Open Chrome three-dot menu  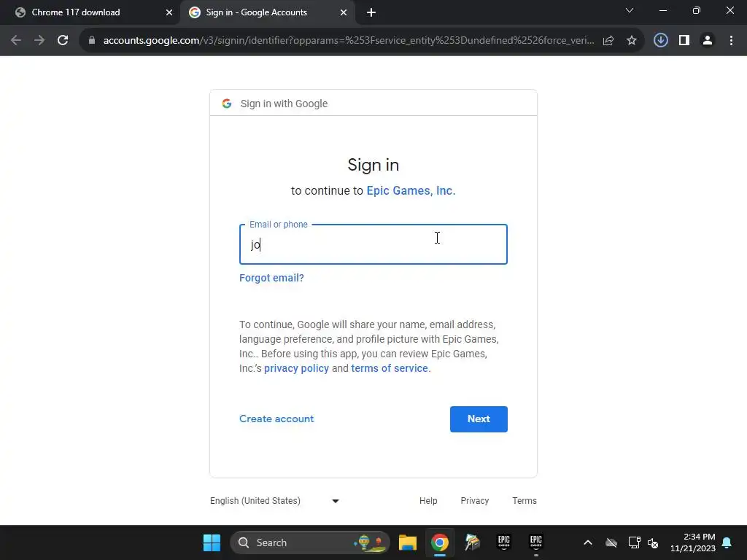[x=731, y=41]
